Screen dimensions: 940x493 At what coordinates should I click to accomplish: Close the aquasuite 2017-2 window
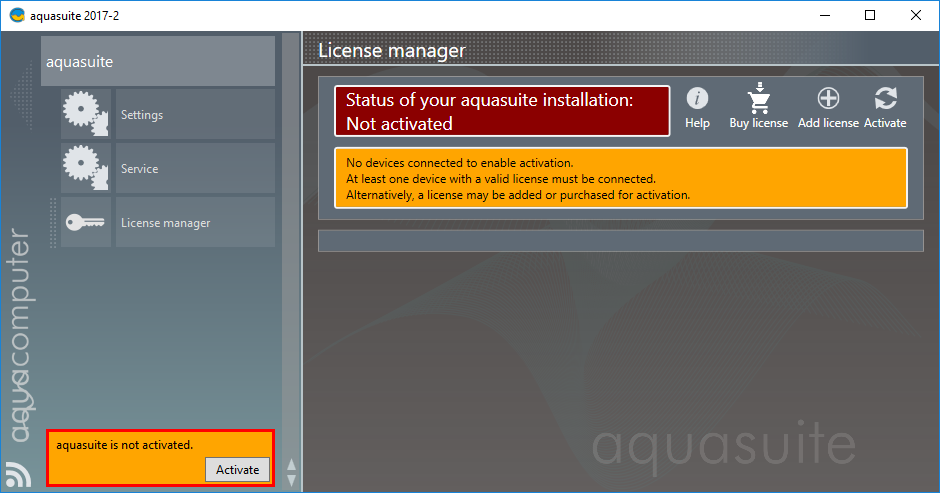tap(915, 16)
